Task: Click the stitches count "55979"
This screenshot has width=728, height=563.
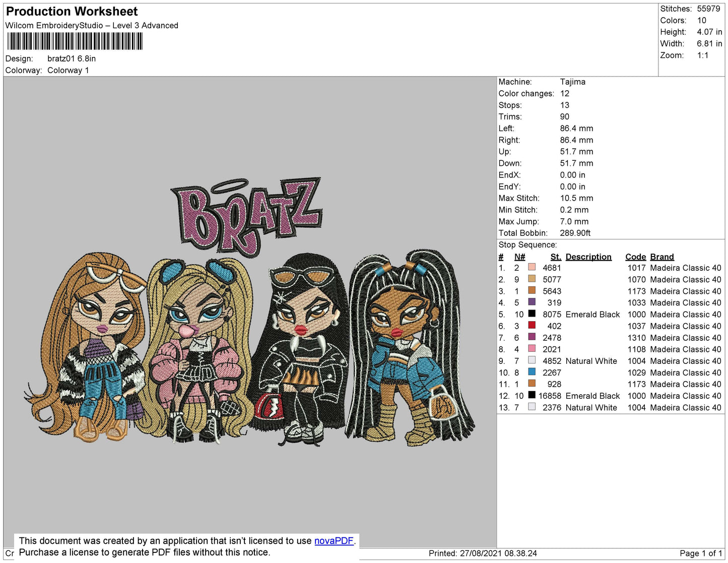Action: (708, 9)
